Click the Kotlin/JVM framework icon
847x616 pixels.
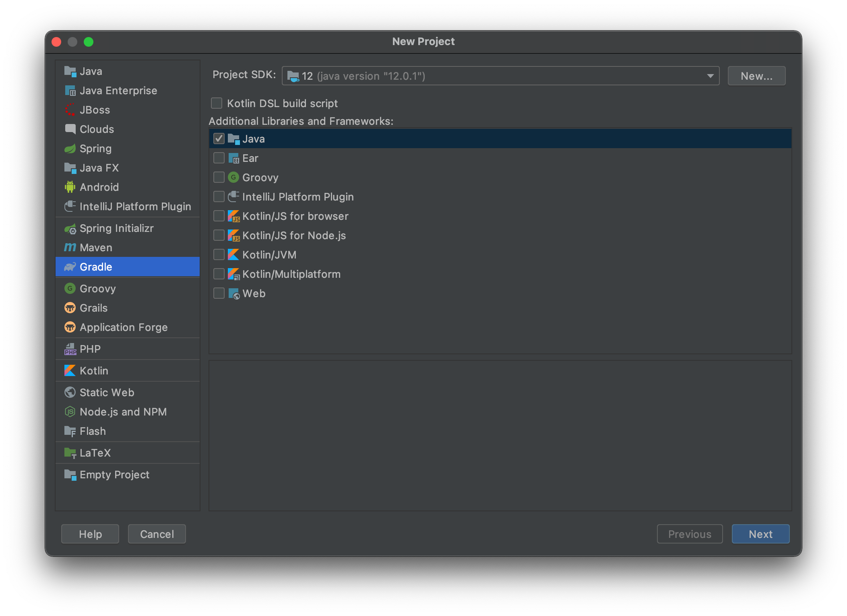tap(233, 255)
